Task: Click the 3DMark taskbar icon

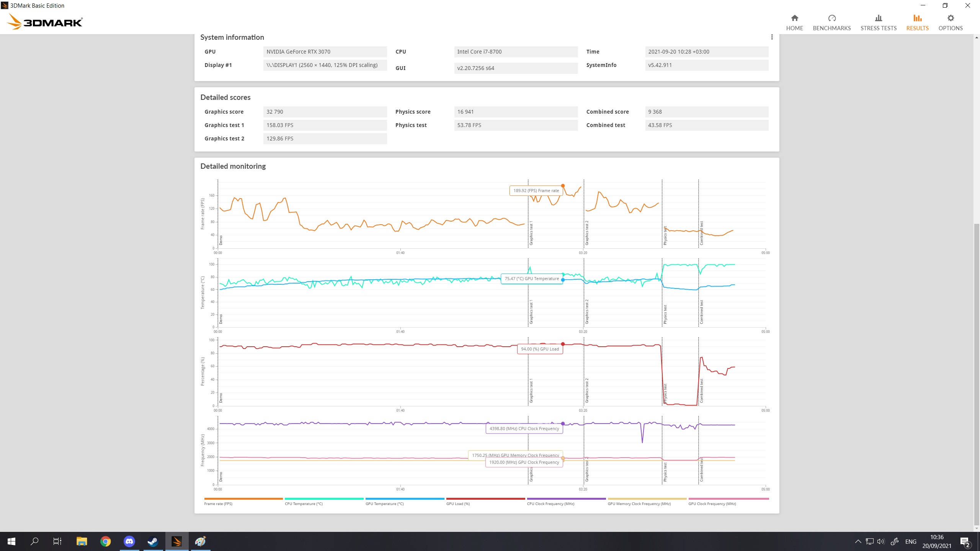Action: 176,541
